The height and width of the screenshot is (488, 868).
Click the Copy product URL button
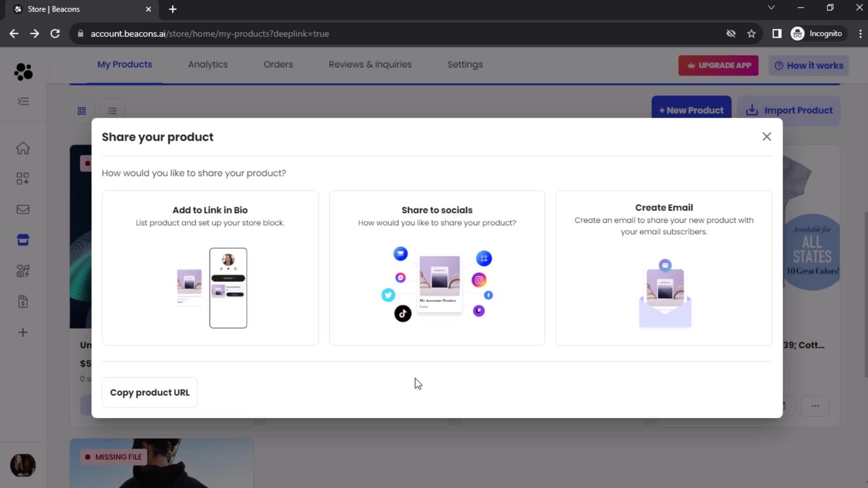(150, 392)
